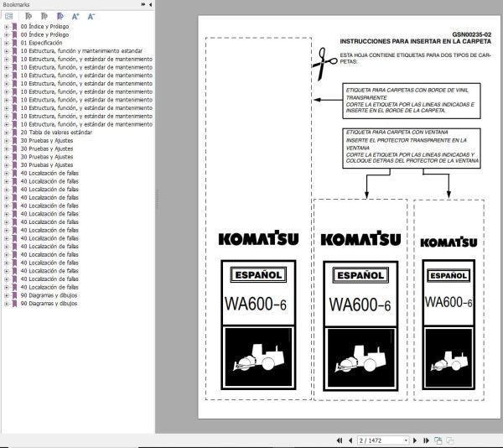Click the leftmost KOMATSU logo on the page
503x448 pixels.
(258, 238)
